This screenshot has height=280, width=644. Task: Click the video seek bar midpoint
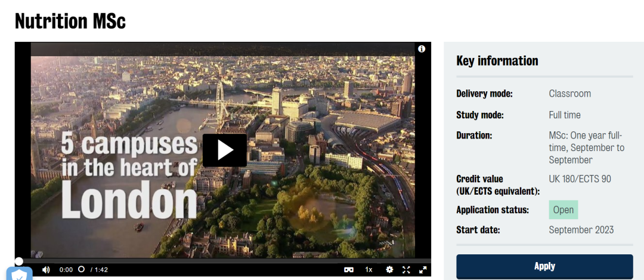click(223, 261)
